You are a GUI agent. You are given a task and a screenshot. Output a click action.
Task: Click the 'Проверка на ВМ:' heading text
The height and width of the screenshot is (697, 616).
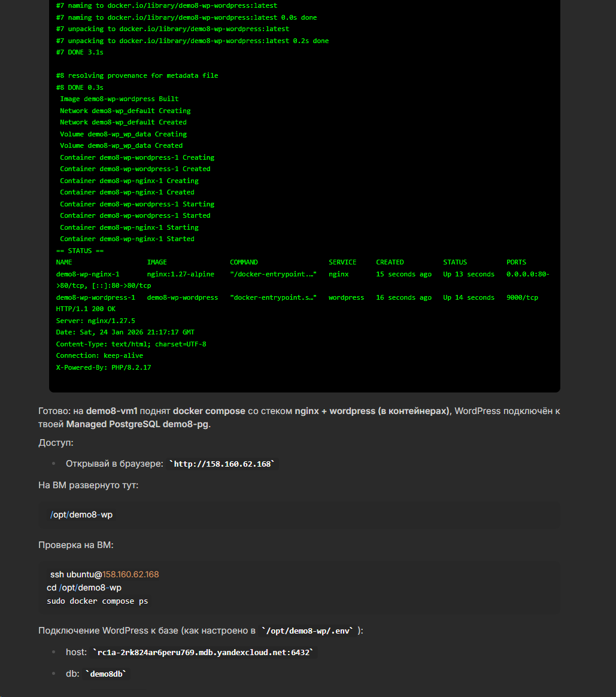coord(76,545)
